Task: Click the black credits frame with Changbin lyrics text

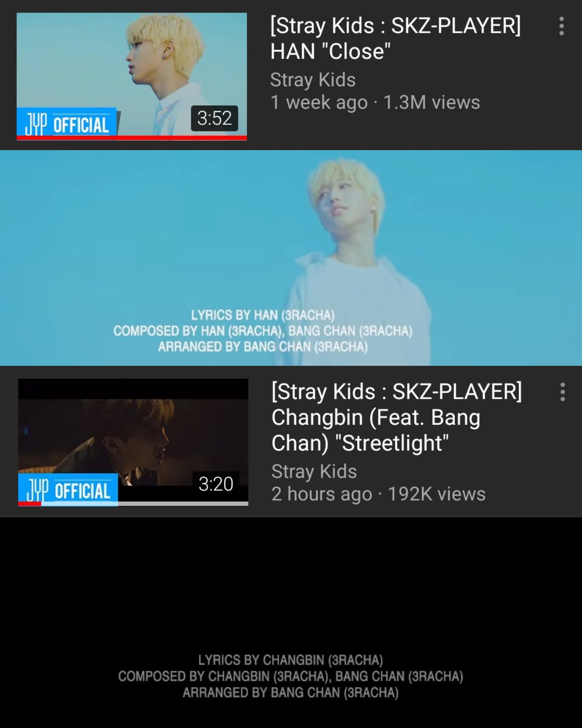Action: pyautogui.click(x=291, y=622)
